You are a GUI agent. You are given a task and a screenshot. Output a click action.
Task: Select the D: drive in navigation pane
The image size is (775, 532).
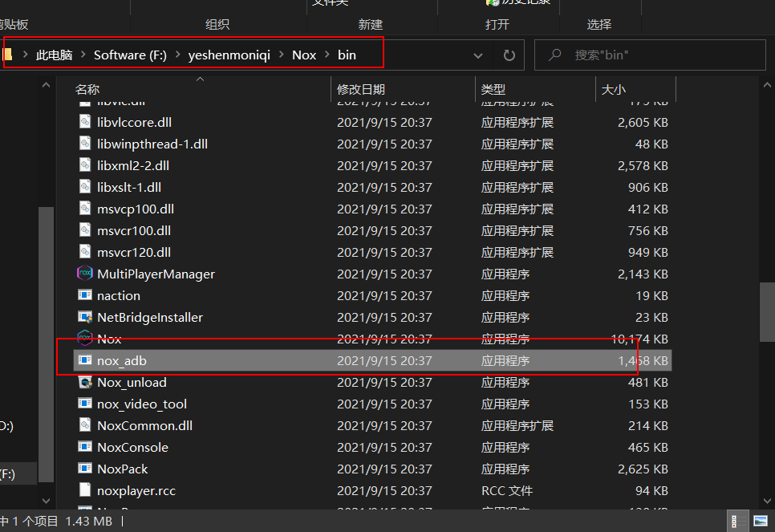click(7, 426)
